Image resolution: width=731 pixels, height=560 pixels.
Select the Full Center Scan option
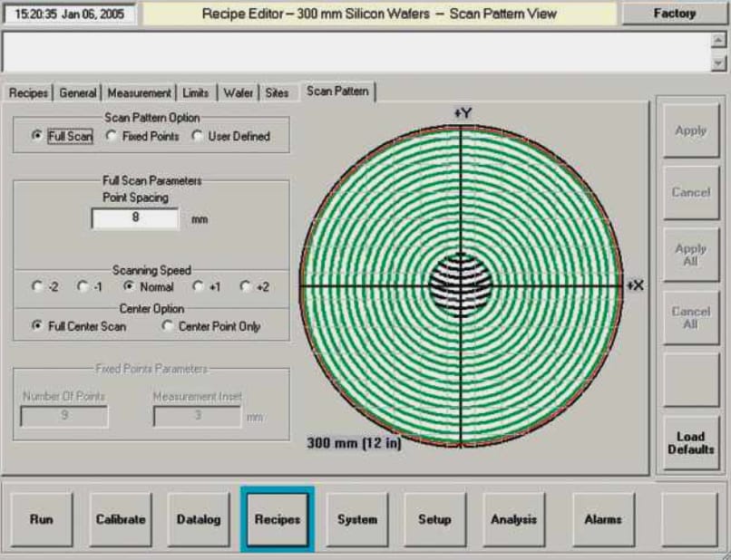coord(37,326)
